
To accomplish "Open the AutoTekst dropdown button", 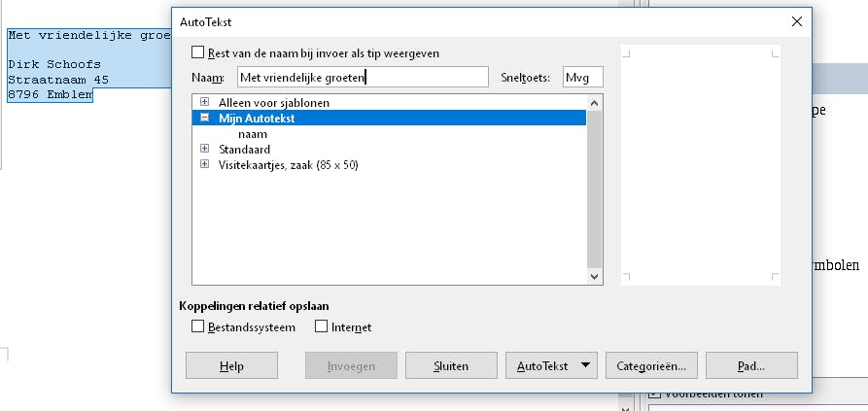I will pyautogui.click(x=551, y=366).
